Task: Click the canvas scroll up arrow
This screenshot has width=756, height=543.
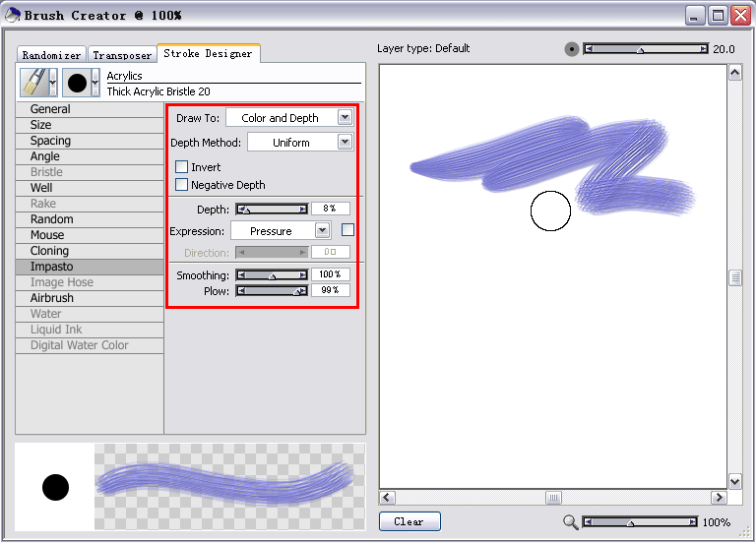Action: click(x=734, y=73)
